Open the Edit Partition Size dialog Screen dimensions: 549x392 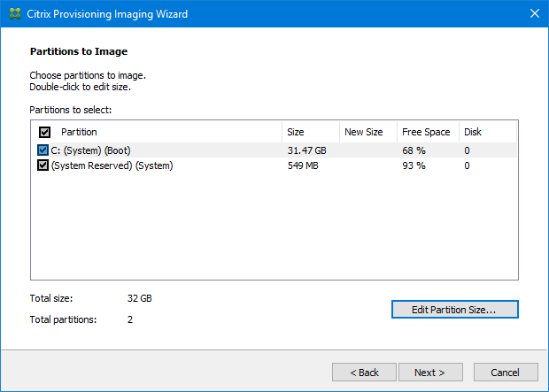point(455,310)
